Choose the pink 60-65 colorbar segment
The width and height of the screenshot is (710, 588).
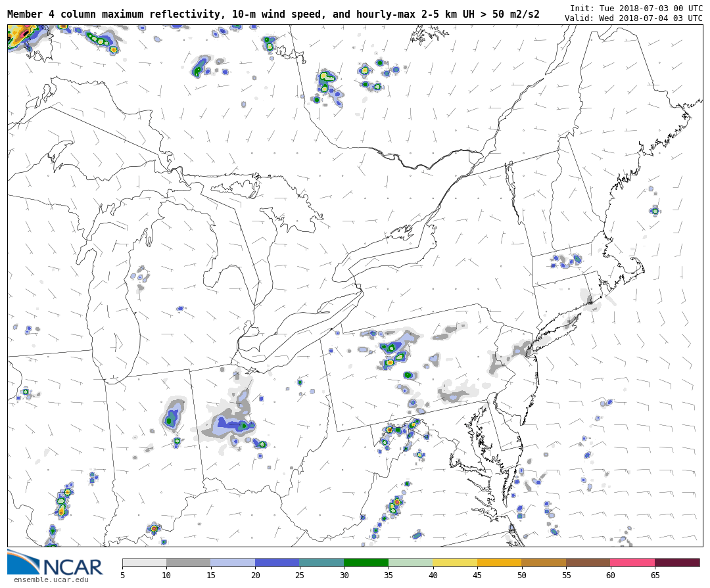pos(632,563)
